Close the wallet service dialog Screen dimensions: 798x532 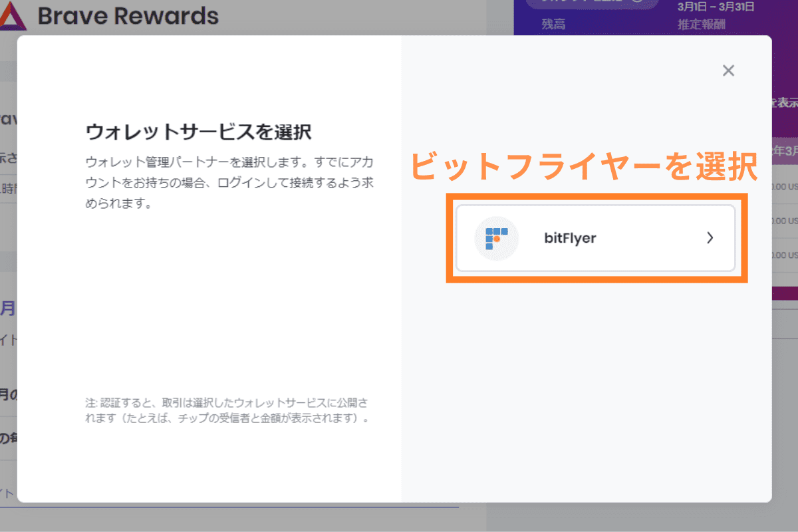728,70
